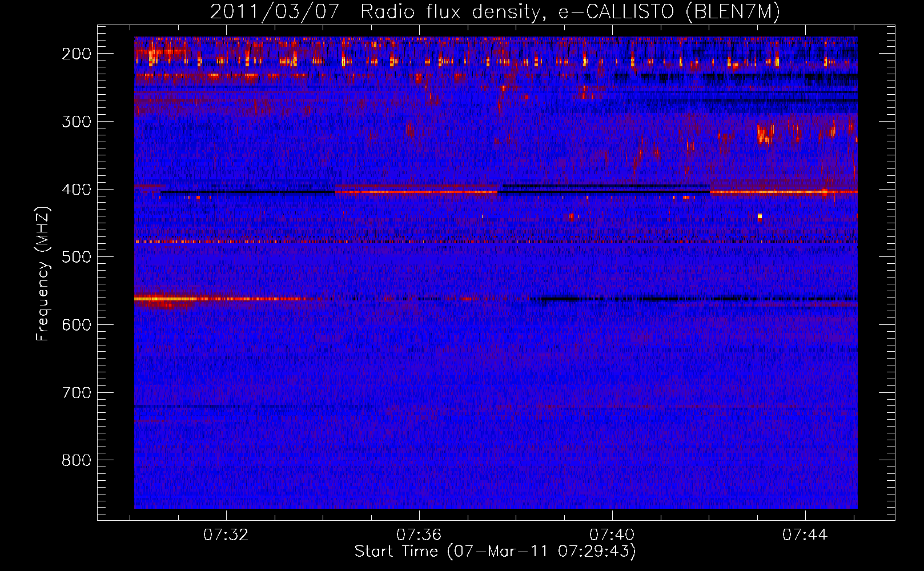This screenshot has width=924, height=571.
Task: Click the Start Time axis label
Action: click(x=495, y=552)
